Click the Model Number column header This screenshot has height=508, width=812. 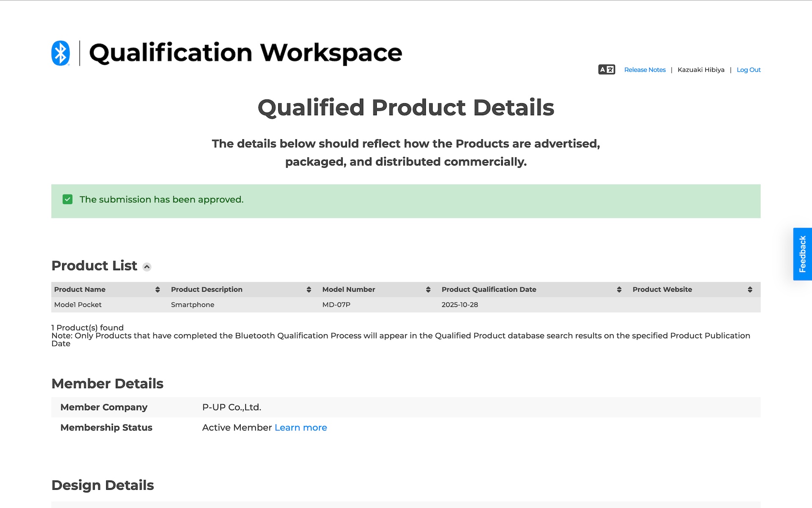point(348,290)
